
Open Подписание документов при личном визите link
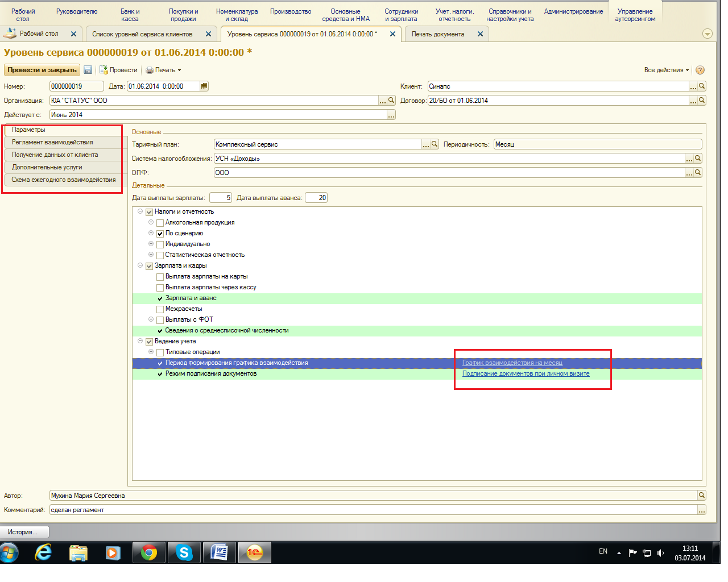pos(526,373)
